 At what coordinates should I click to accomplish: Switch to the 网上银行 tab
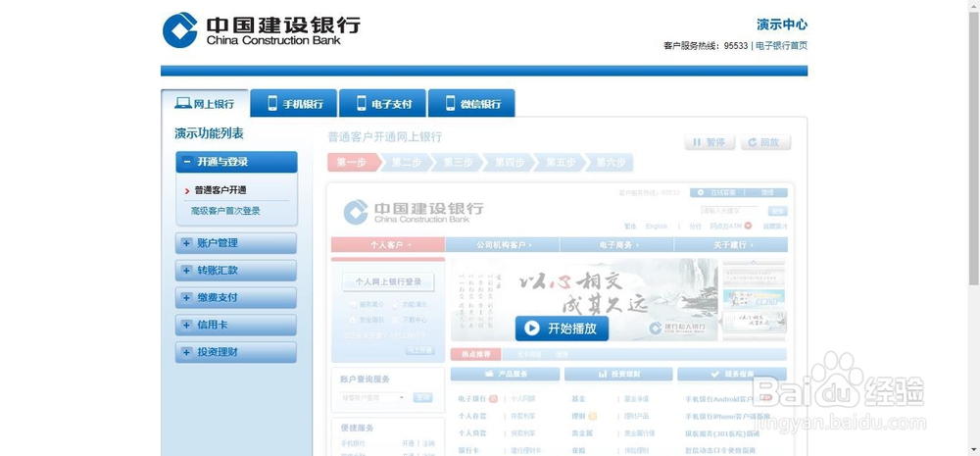(205, 103)
